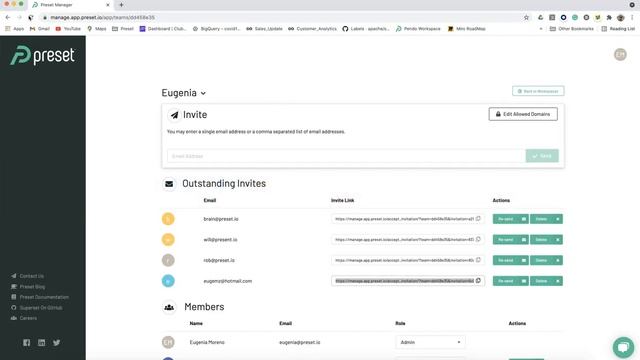The height and width of the screenshot is (360, 640).
Task: Delete invite for eugemz@hotmail.com
Action: pos(546,281)
